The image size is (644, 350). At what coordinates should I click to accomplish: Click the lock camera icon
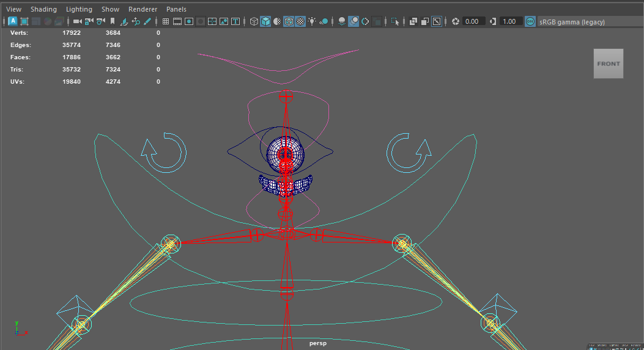89,21
